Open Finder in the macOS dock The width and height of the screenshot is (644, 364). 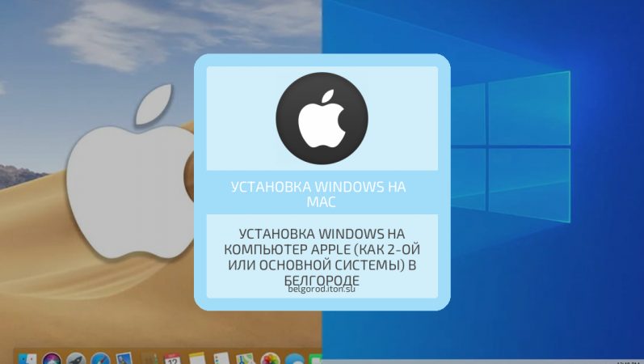27,358
